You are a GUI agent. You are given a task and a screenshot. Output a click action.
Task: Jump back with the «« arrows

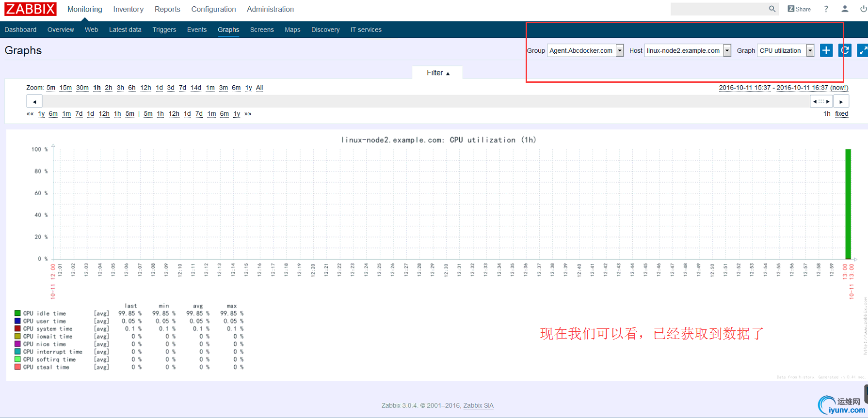point(30,114)
